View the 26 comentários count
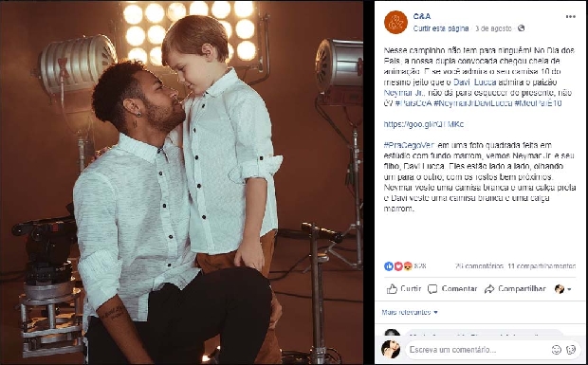This screenshot has height=365, width=588. point(479,266)
